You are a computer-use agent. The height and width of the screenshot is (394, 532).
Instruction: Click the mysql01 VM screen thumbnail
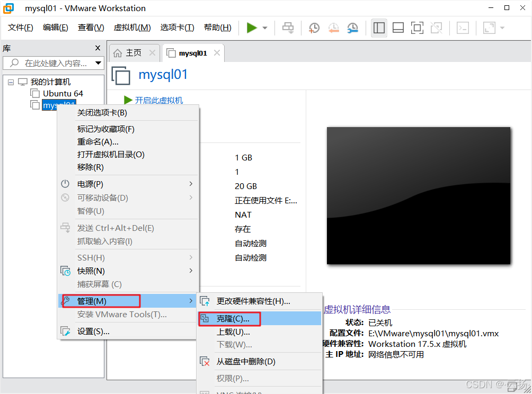click(x=418, y=195)
